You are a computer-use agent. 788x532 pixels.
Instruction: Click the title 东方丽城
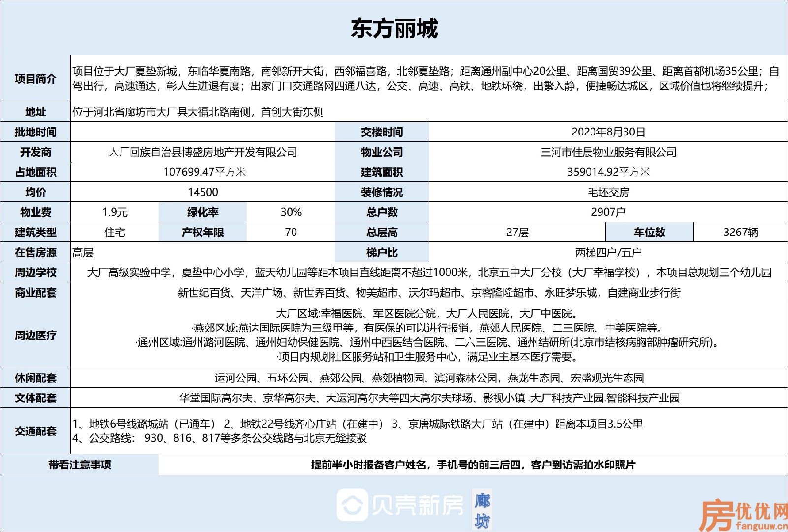point(394,28)
